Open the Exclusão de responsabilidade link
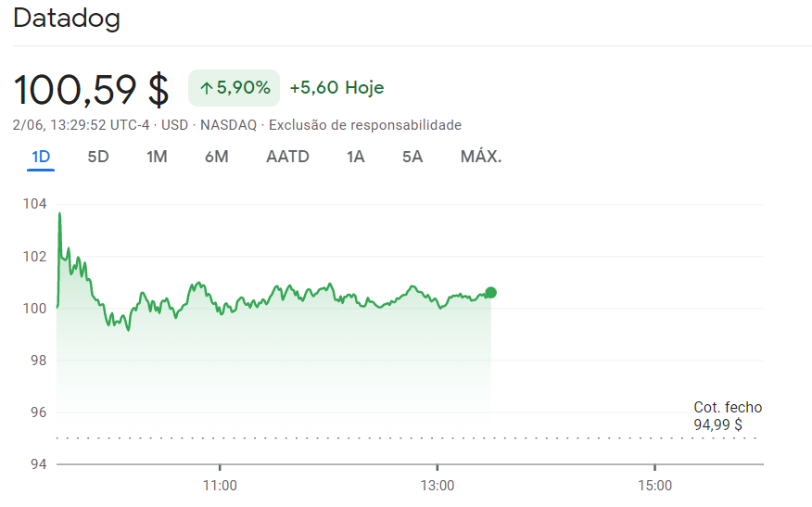 (x=365, y=125)
